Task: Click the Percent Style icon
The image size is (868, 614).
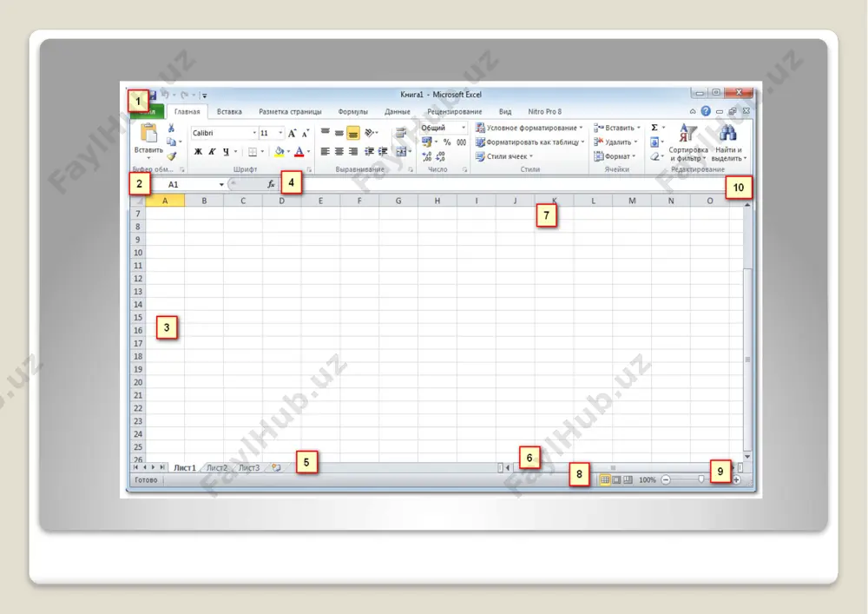Action: point(447,142)
